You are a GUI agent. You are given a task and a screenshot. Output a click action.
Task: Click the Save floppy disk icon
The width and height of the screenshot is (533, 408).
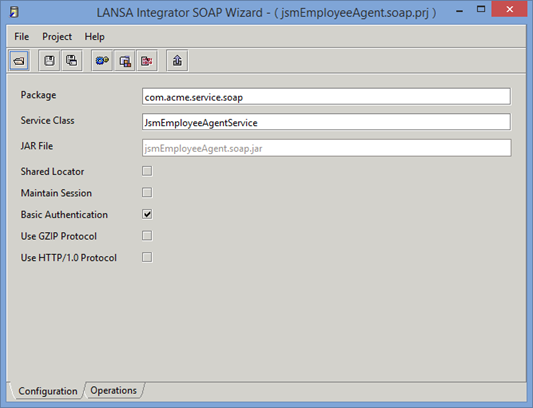49,61
